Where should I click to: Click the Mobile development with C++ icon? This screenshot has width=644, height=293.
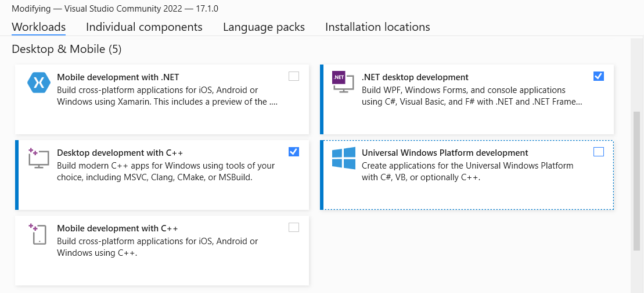point(38,233)
